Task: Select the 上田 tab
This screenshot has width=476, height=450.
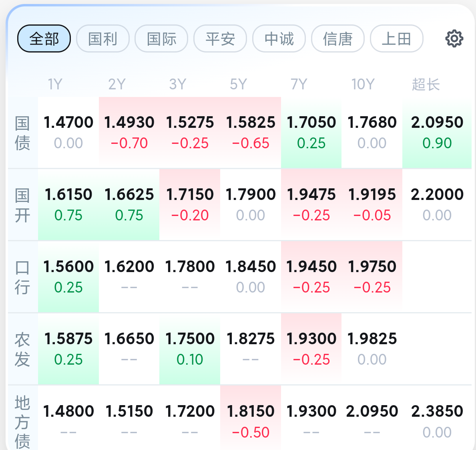Action: [396, 39]
